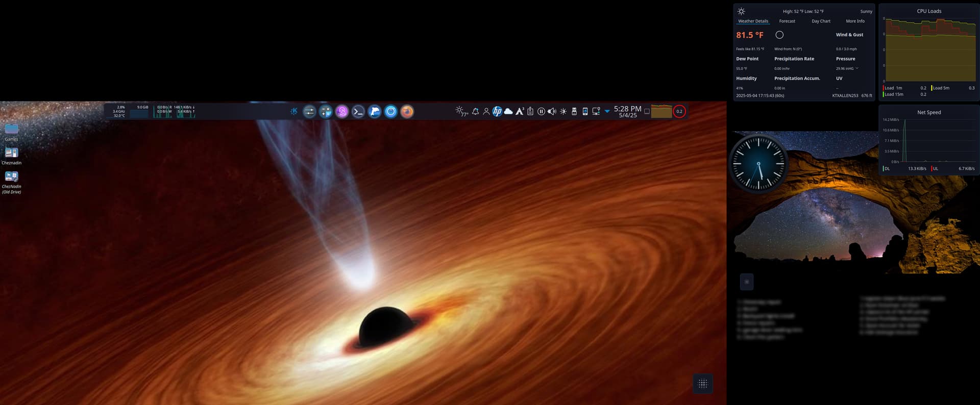980x405 pixels.
Task: Open the clipboard tray icon
Action: pyautogui.click(x=530, y=111)
